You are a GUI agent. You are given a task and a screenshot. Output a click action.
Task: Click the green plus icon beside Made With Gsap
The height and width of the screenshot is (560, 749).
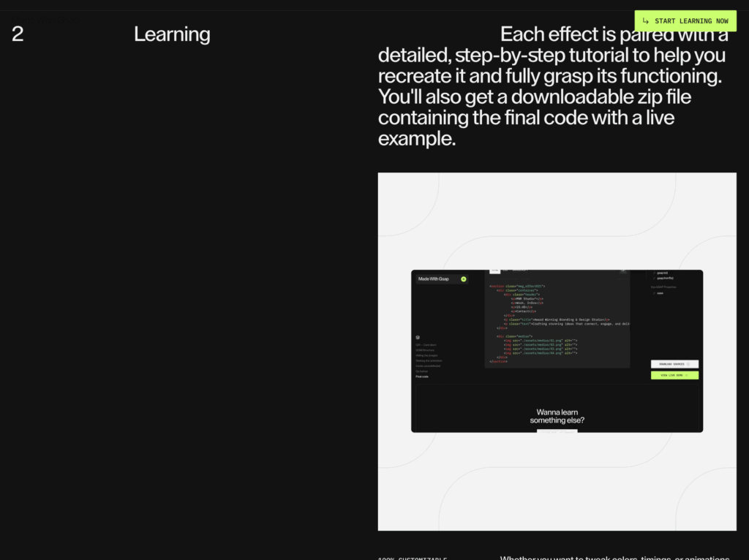click(464, 279)
